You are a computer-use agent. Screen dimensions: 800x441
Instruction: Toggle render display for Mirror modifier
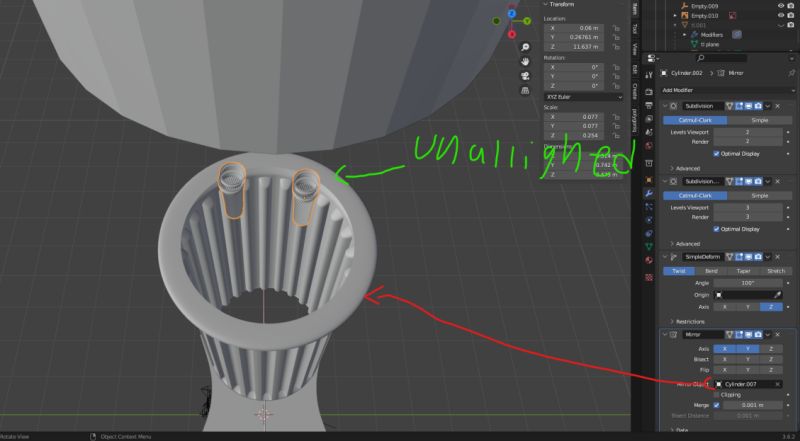[x=758, y=334]
